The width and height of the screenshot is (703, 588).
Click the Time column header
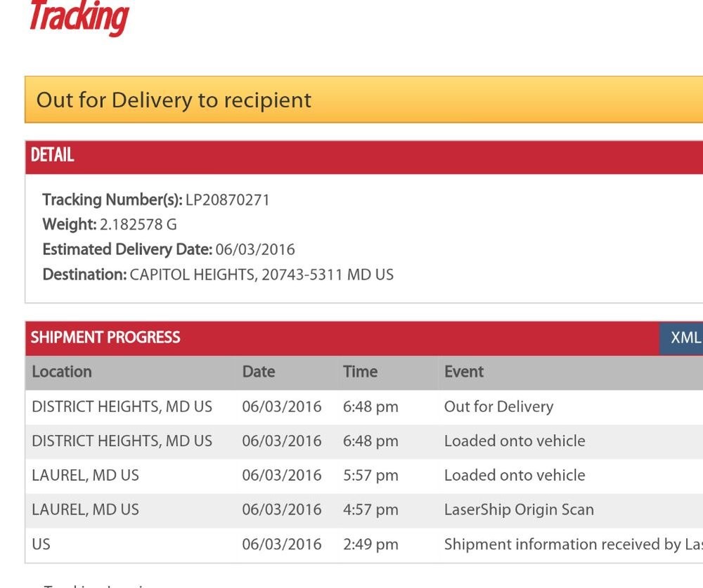[x=360, y=372]
